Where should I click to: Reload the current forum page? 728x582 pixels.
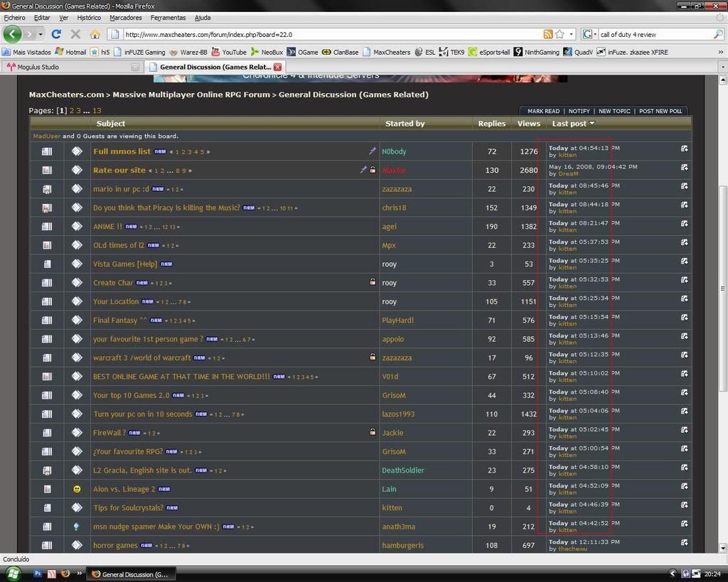pyautogui.click(x=56, y=34)
